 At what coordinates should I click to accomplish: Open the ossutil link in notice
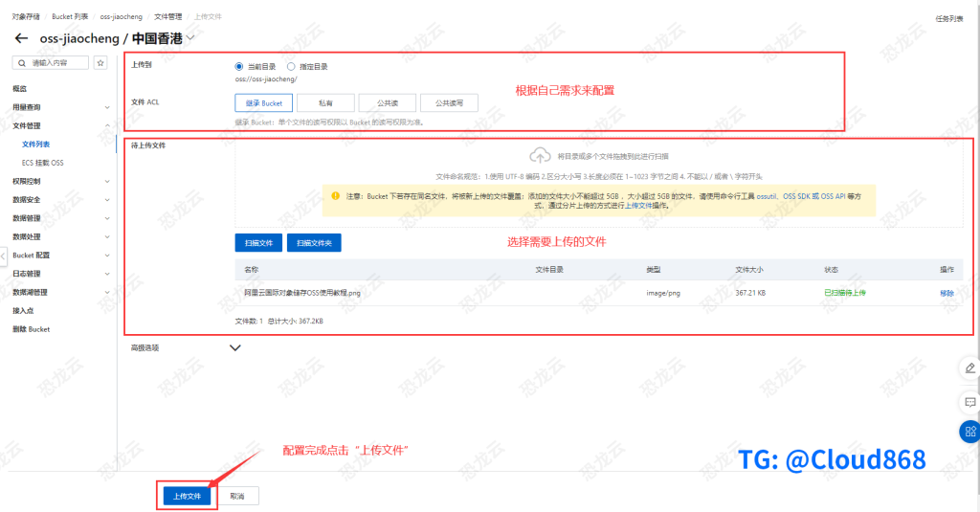767,196
